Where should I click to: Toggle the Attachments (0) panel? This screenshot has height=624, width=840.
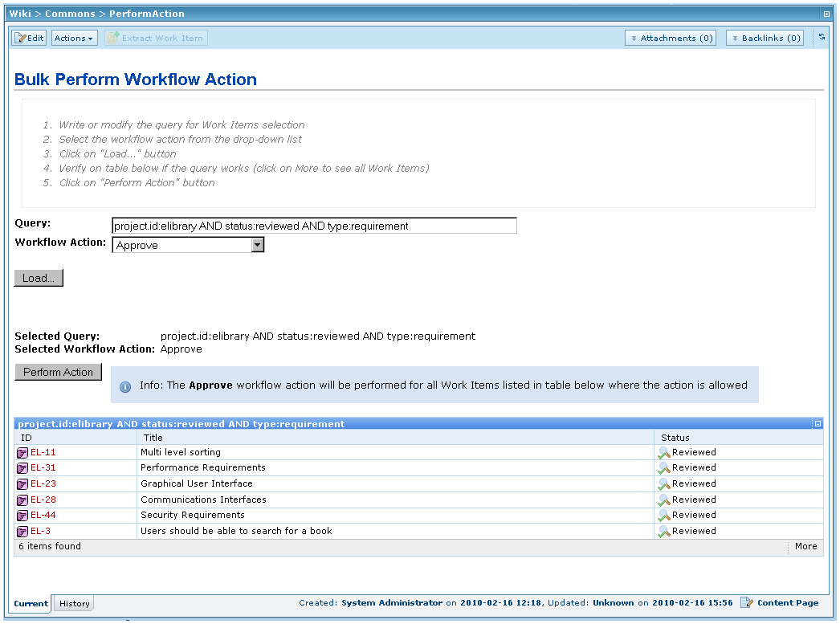(x=671, y=37)
